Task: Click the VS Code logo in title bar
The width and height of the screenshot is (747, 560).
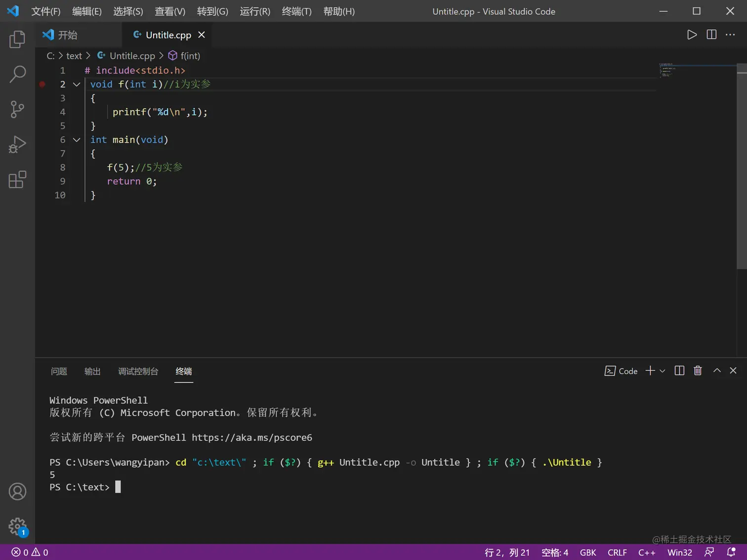Action: tap(13, 11)
